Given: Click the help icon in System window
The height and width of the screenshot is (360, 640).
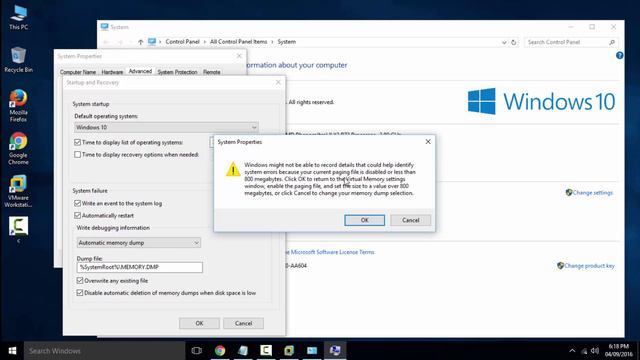Looking at the screenshot, I should point(619,56).
